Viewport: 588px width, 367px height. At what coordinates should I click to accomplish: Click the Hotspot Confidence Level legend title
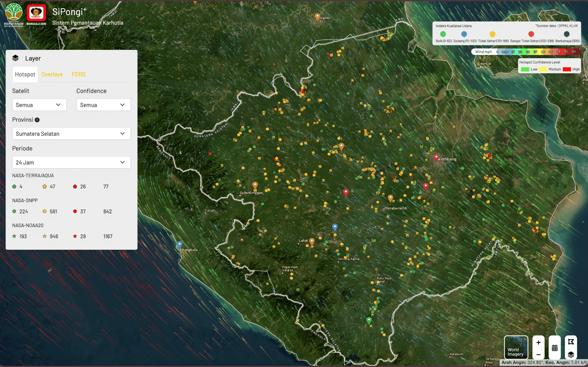click(x=539, y=62)
